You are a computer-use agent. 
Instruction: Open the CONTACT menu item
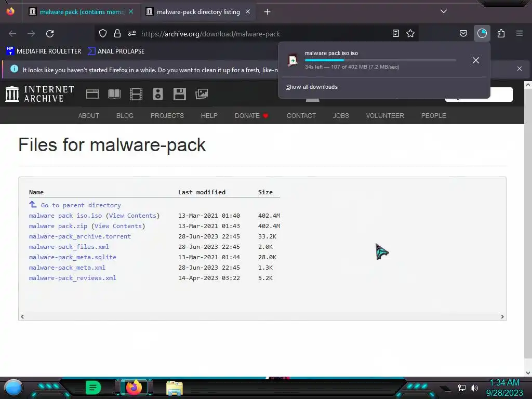301,116
